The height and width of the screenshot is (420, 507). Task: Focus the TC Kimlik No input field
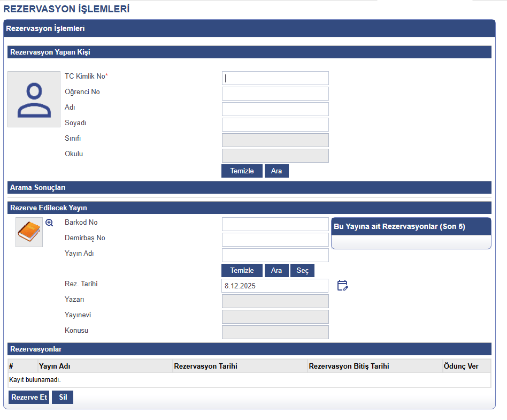[275, 78]
